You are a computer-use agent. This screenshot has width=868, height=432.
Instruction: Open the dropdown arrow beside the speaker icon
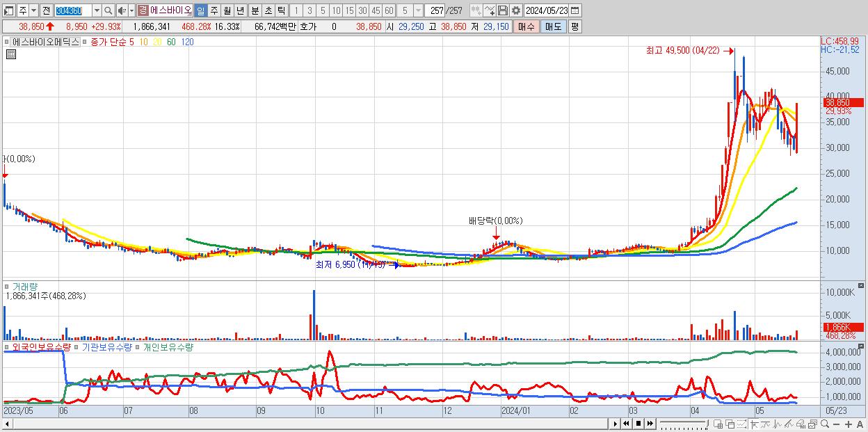pos(131,10)
